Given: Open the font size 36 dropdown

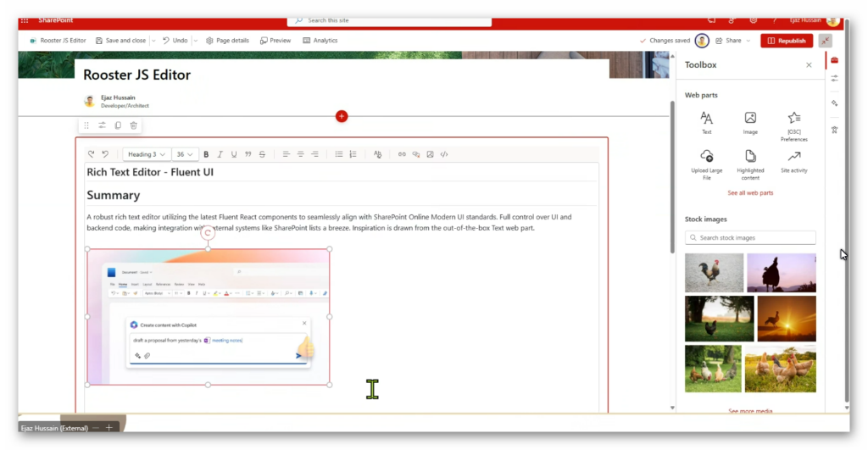Looking at the screenshot, I should coord(185,154).
